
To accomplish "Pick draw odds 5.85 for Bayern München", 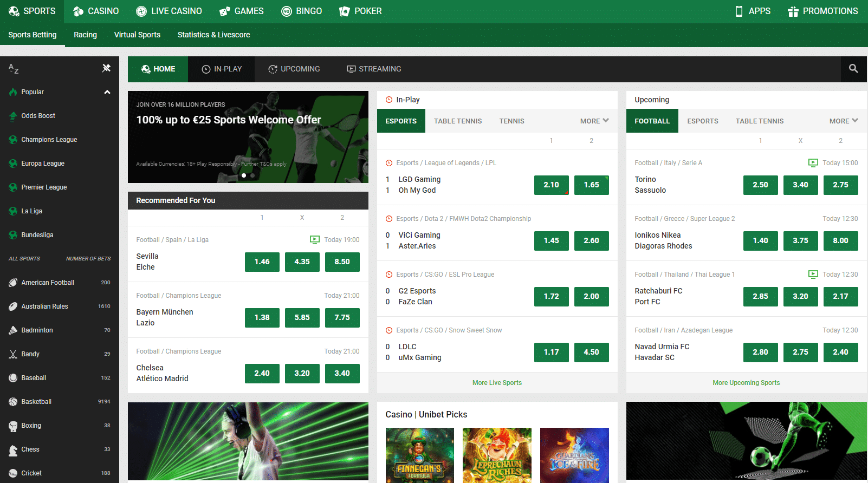I will click(x=302, y=317).
